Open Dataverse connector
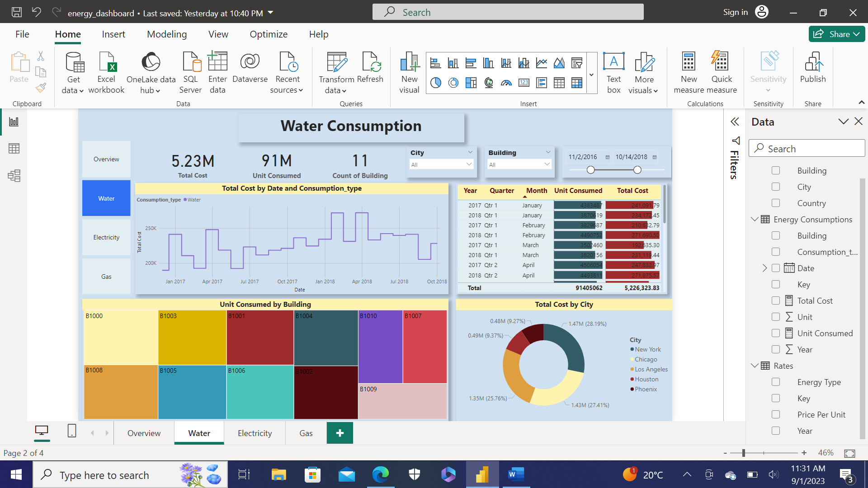The height and width of the screenshot is (488, 868). tap(250, 68)
